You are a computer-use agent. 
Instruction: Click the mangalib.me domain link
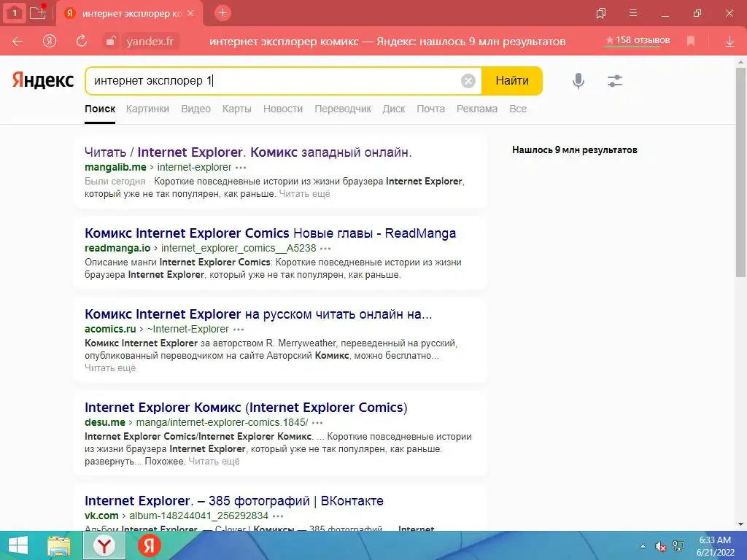click(x=115, y=167)
